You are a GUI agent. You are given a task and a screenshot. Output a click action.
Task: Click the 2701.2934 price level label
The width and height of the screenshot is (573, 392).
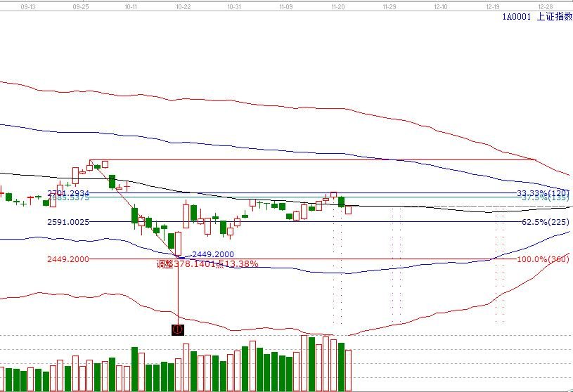68,192
